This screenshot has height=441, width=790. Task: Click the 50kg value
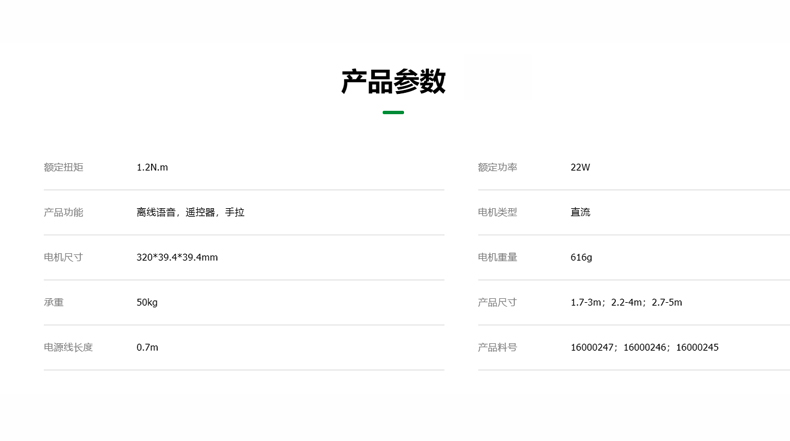[147, 303]
